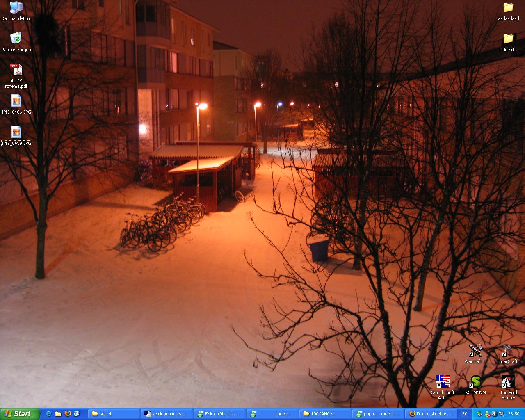This screenshot has height=420, width=525.
Task: Open the SCUMMVM shortcut icon
Action: [x=475, y=382]
